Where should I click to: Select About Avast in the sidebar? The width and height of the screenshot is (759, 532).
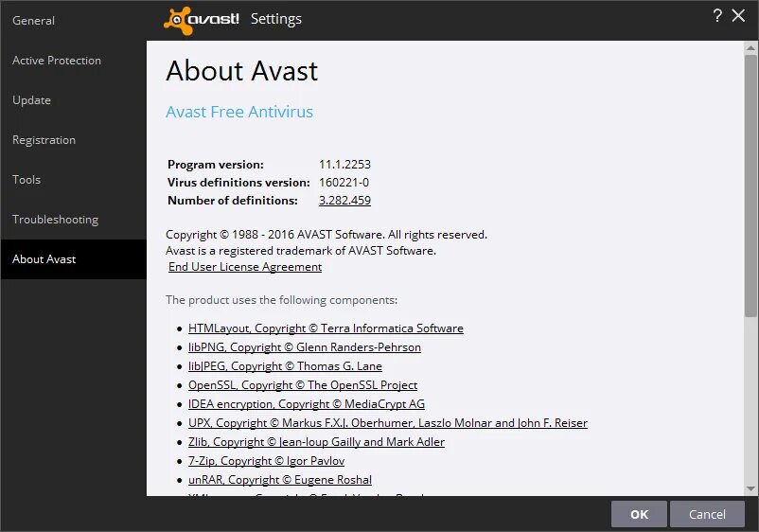[x=73, y=259]
